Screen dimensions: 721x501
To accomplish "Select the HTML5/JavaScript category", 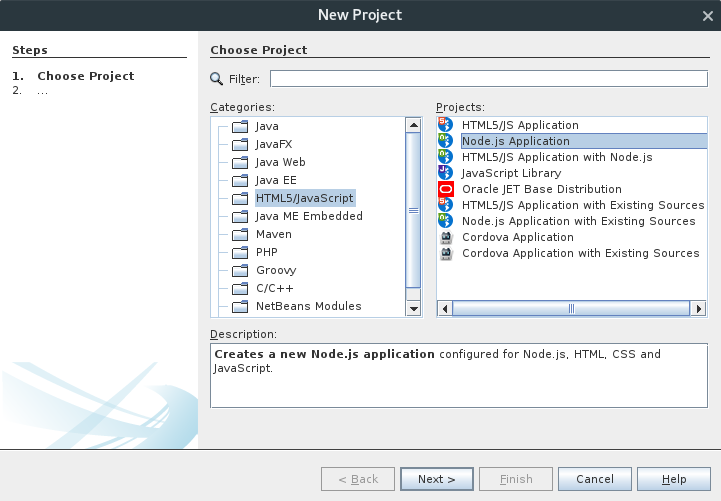I will click(305, 198).
